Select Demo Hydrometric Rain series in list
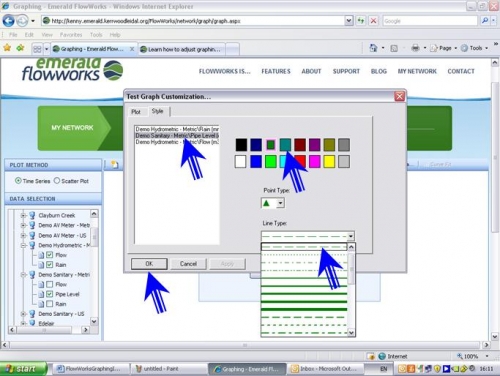This screenshot has height=376, width=500. point(177,129)
